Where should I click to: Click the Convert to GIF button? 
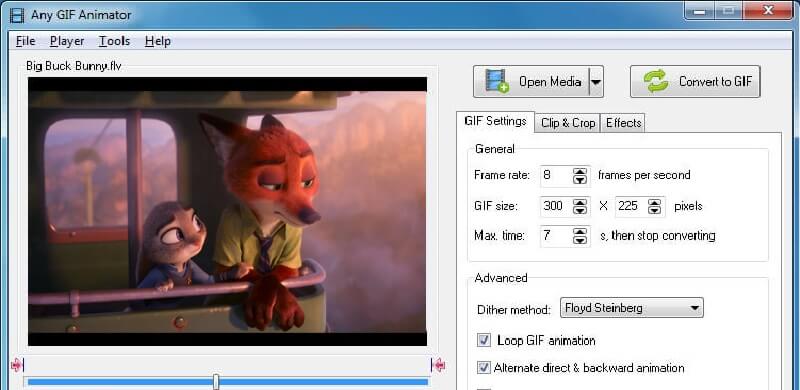pos(695,82)
